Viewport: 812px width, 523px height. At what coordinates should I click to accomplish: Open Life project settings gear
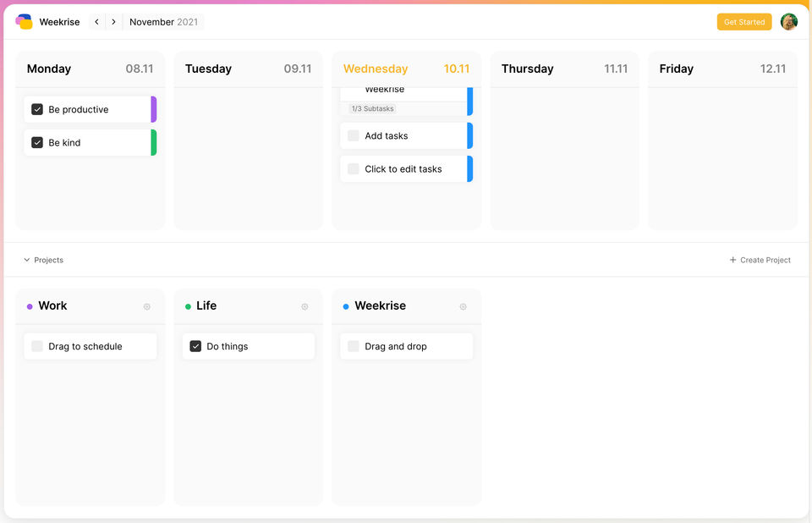304,307
